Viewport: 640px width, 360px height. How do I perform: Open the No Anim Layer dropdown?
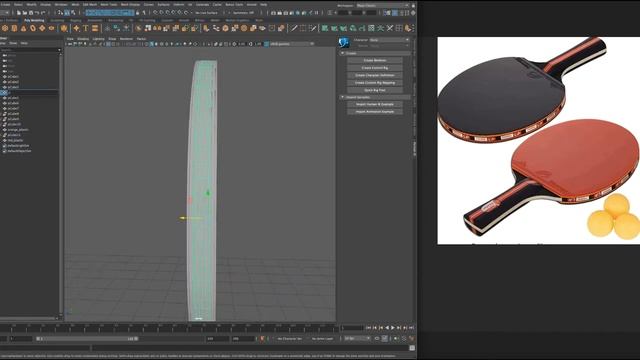click(322, 338)
